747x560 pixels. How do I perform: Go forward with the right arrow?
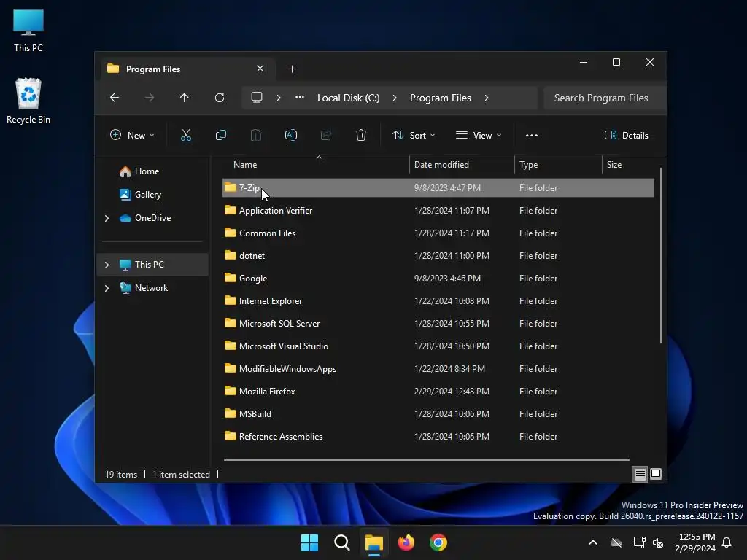[x=150, y=98]
